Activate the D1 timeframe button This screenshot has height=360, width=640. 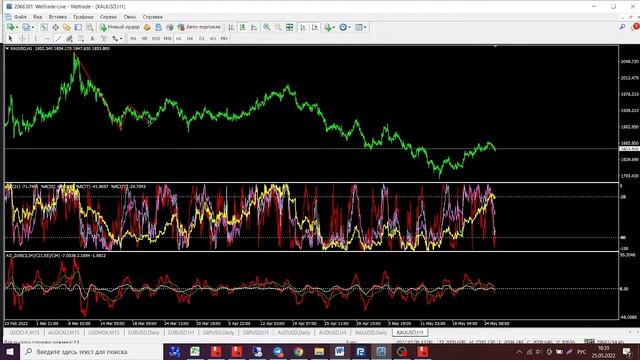point(201,38)
